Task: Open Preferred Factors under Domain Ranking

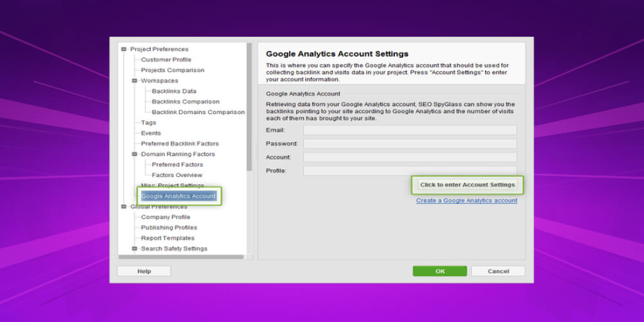Action: pos(177,165)
